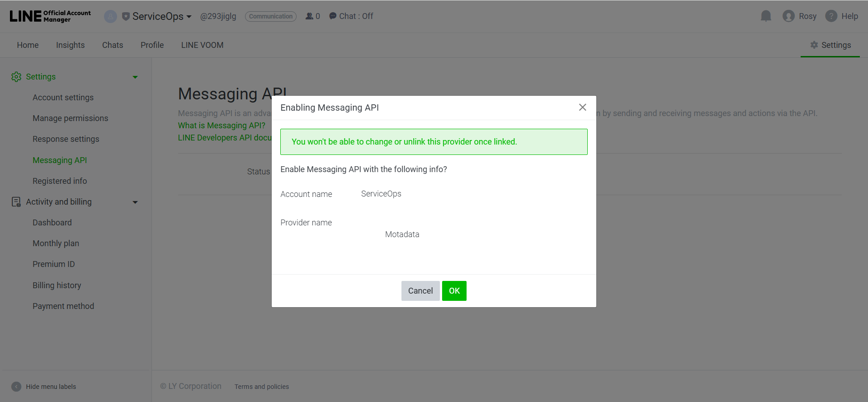
Task: Click the Hide menu labels arrow icon
Action: 16,387
